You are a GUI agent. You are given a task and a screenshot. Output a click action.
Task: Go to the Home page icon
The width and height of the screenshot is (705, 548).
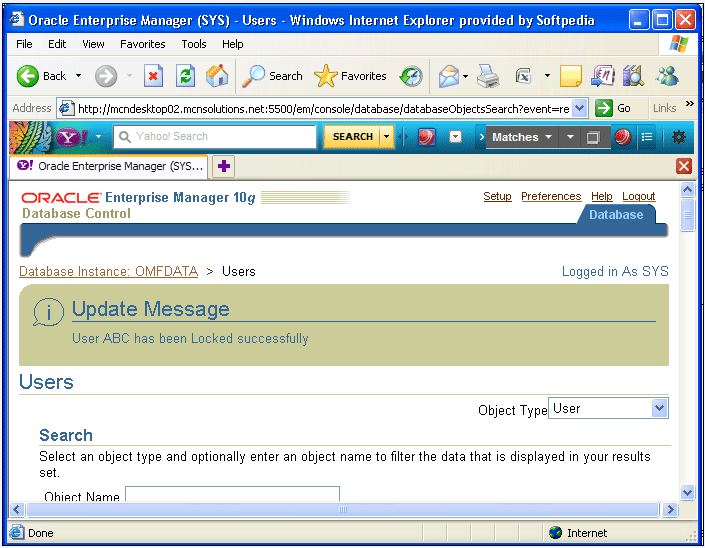[217, 76]
